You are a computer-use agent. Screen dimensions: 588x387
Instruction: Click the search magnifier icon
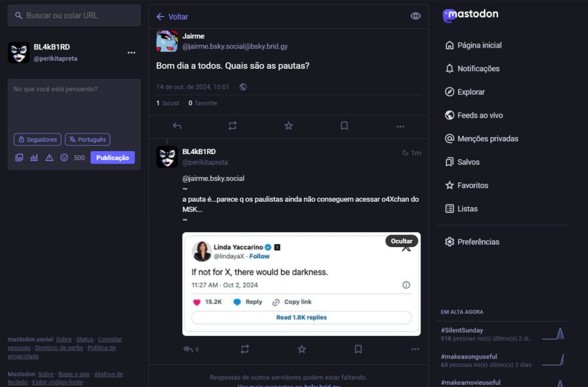click(18, 16)
